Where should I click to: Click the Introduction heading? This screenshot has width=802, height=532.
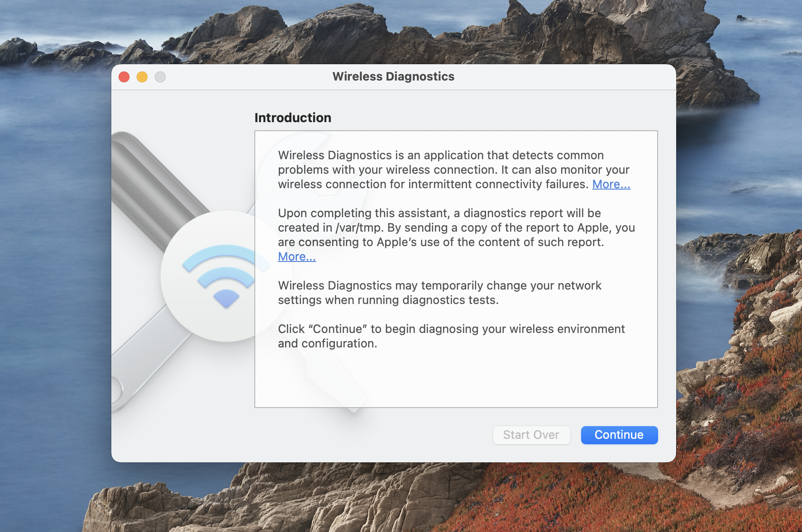(293, 118)
